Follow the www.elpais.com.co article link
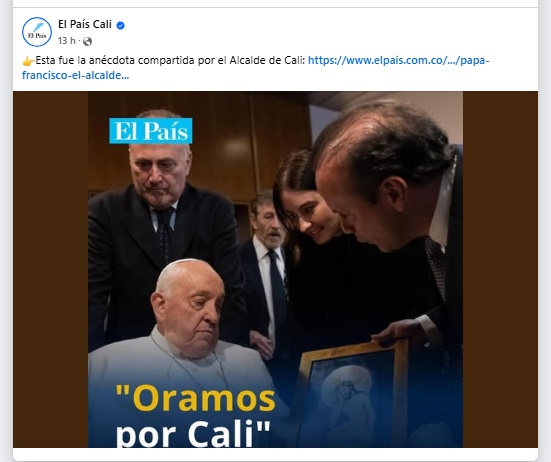Image resolution: width=551 pixels, height=462 pixels. (398, 60)
